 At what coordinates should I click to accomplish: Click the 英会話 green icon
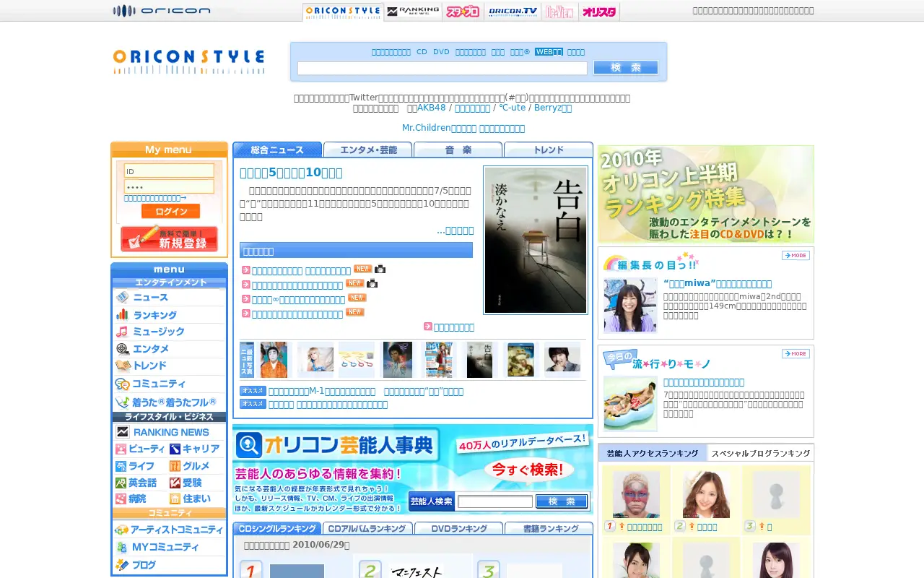click(121, 483)
